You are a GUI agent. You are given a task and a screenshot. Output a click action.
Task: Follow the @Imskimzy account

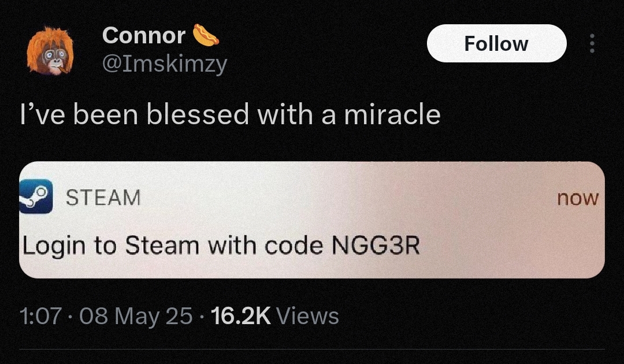coord(496,43)
